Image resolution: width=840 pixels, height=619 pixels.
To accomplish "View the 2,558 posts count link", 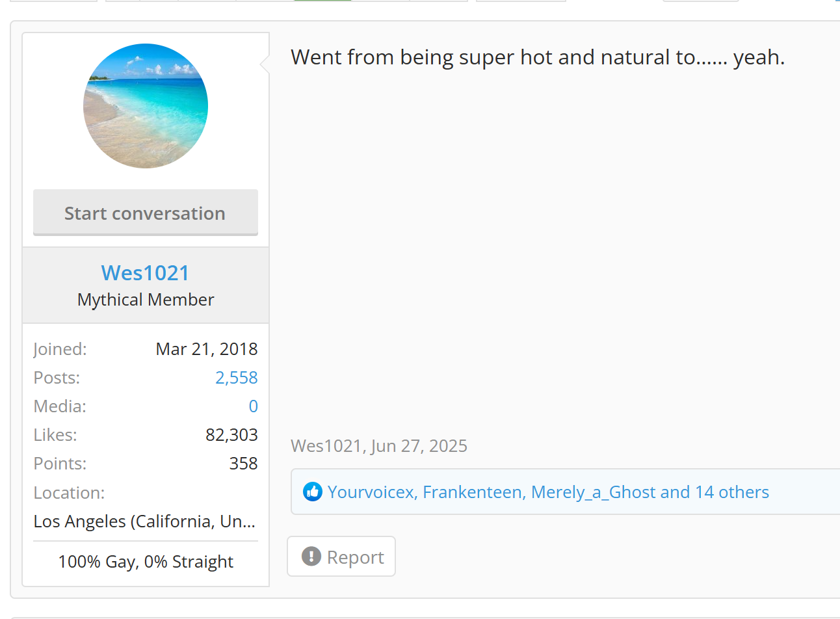I will click(x=237, y=378).
